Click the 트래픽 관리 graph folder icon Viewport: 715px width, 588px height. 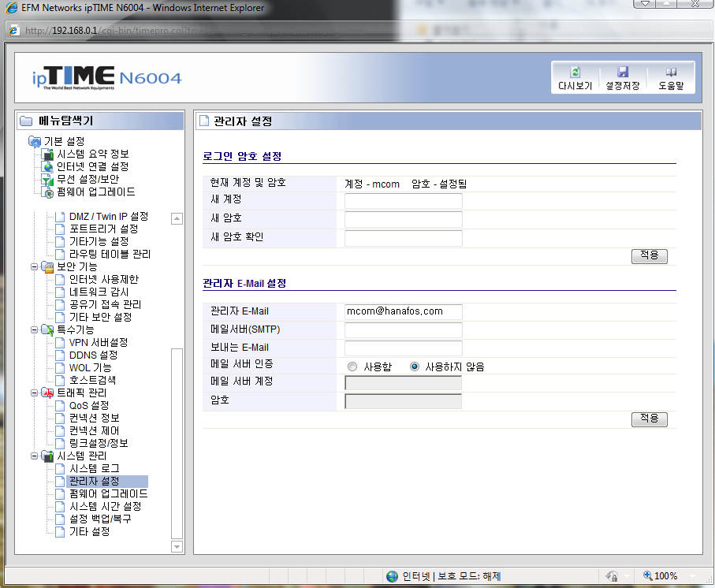click(x=47, y=393)
